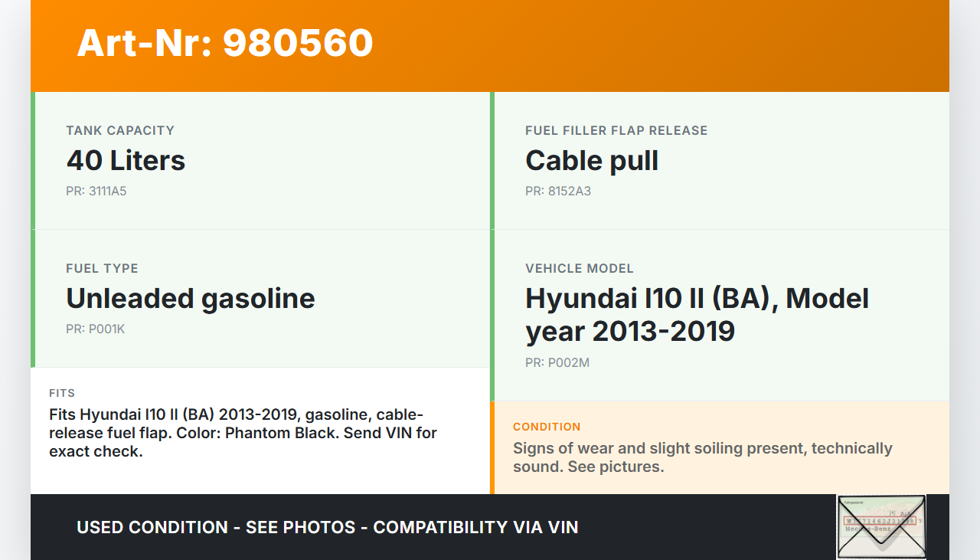The height and width of the screenshot is (560, 980).
Task: Select the 40 Liters tank capacity value
Action: pyautogui.click(x=126, y=161)
